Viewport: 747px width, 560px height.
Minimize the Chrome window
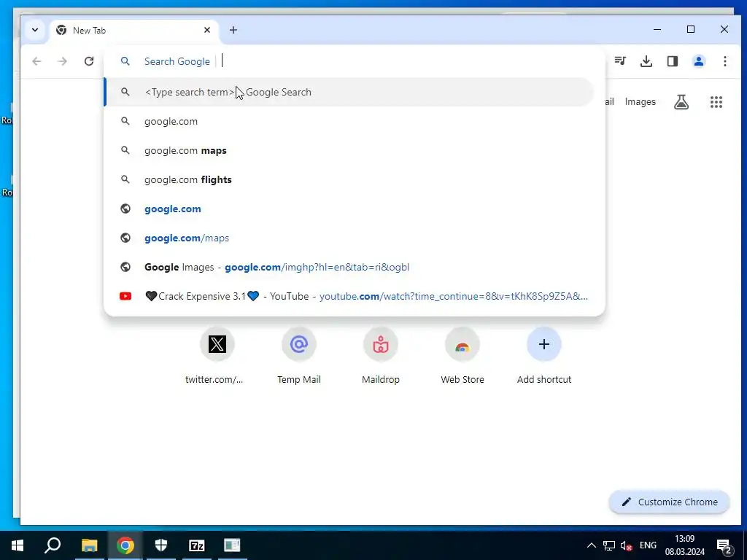point(657,29)
